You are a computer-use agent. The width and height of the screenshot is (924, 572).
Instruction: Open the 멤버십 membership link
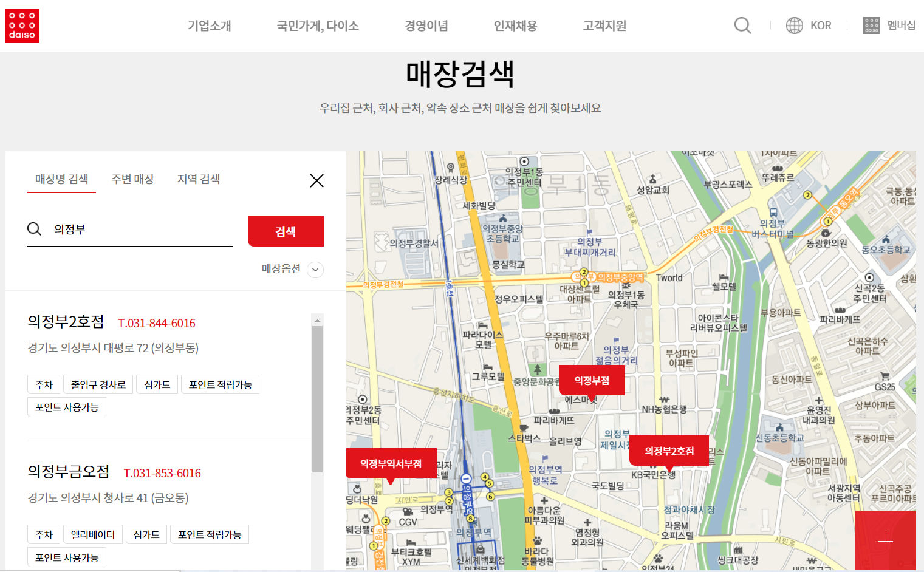pyautogui.click(x=902, y=26)
